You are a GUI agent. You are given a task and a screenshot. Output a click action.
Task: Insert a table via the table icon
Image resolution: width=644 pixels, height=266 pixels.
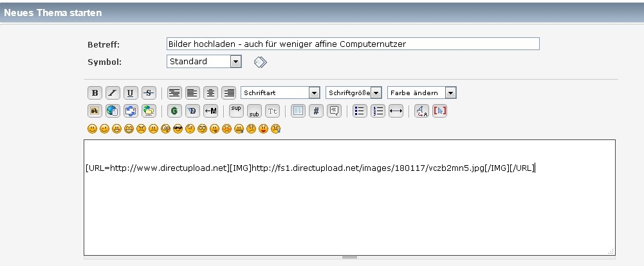click(x=298, y=111)
